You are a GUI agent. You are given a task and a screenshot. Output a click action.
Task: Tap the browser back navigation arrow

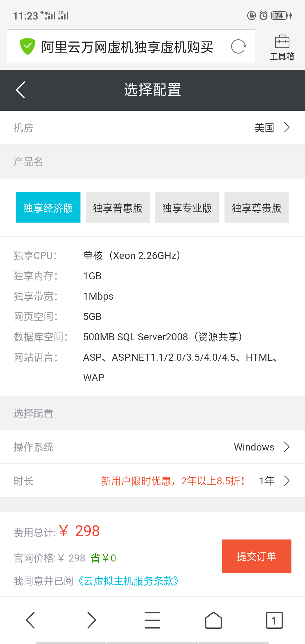coord(30,620)
